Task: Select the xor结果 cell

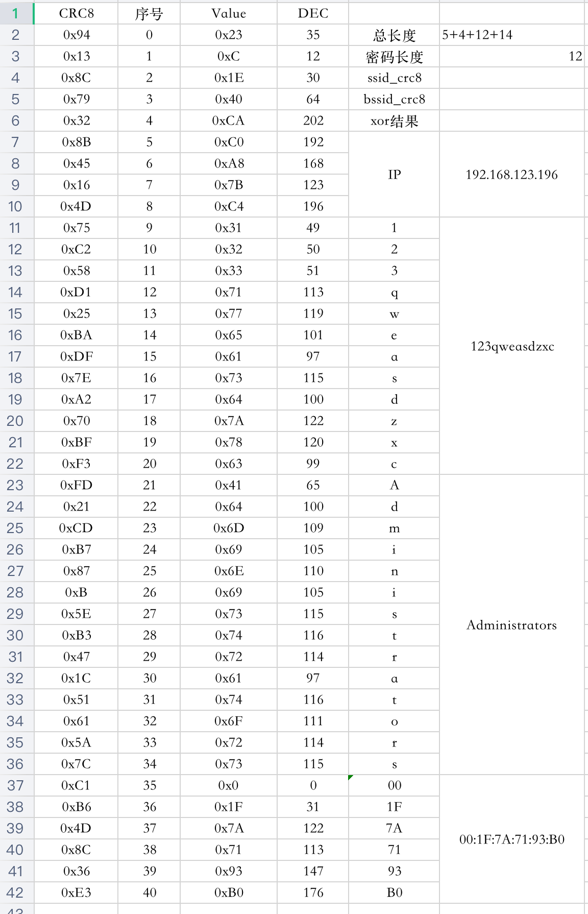Action: coord(394,121)
